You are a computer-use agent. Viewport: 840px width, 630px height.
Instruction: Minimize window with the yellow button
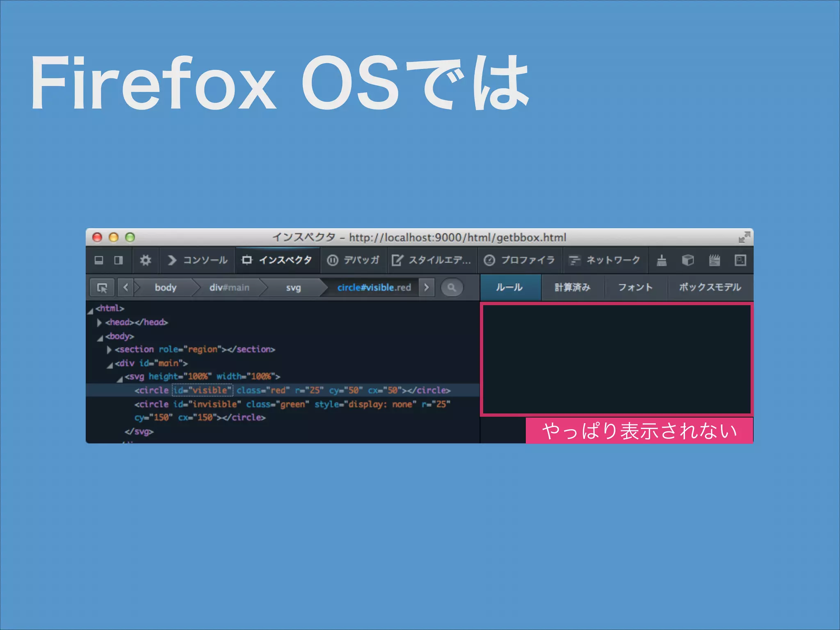coord(114,237)
